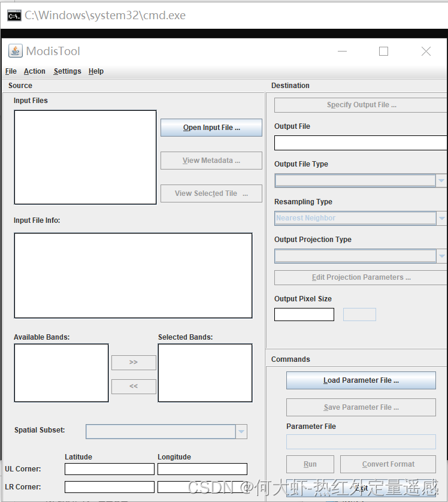Click UL Corner Latitude field
Image resolution: width=448 pixels, height=502 pixels.
click(110, 469)
